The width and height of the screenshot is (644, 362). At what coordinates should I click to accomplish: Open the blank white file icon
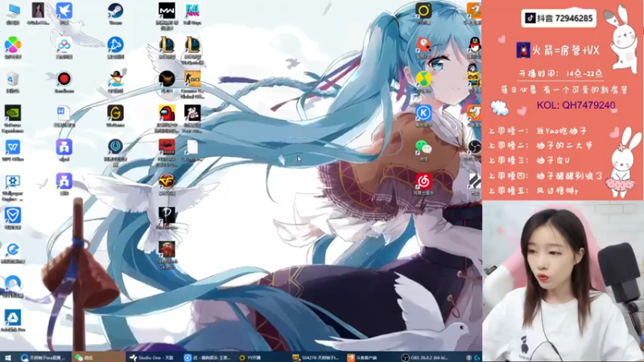(192, 147)
